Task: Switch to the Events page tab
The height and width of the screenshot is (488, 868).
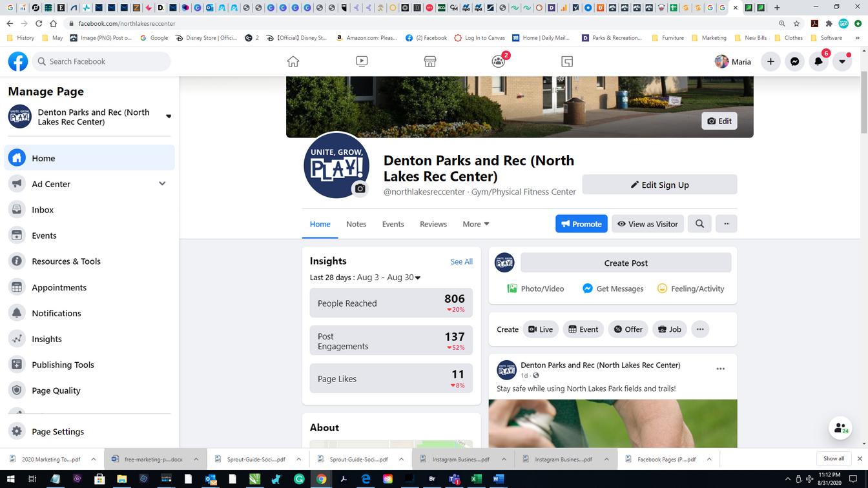Action: point(393,224)
